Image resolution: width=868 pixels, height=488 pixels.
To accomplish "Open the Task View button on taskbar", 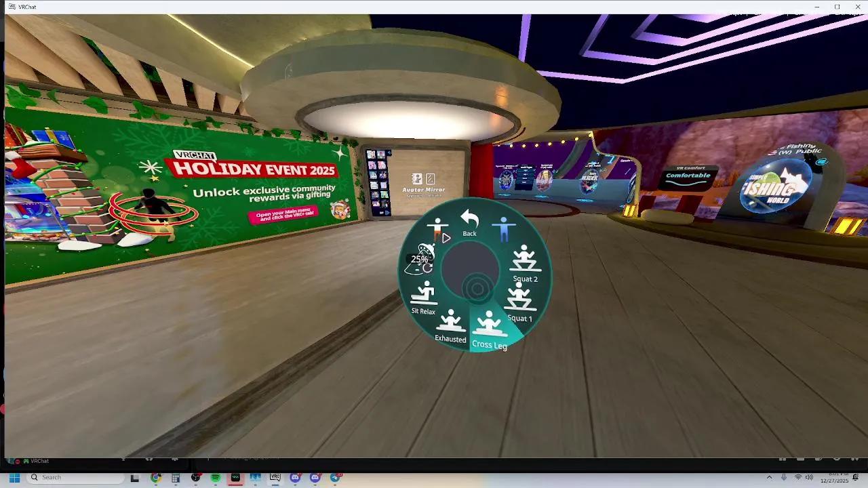I will pos(135,478).
